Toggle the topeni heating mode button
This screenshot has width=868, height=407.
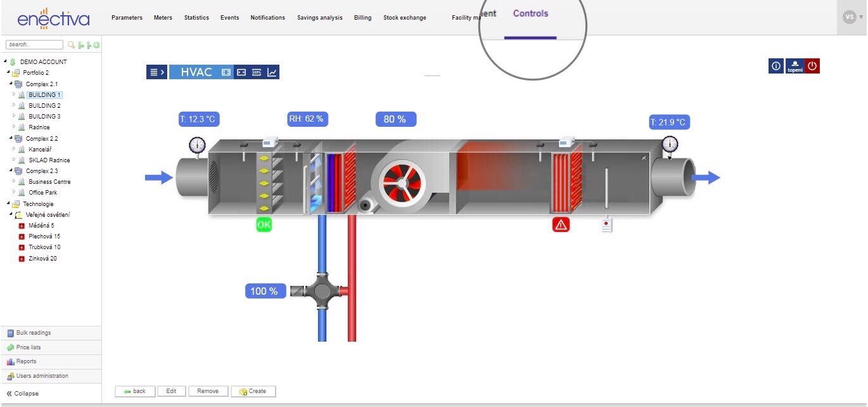coord(795,66)
